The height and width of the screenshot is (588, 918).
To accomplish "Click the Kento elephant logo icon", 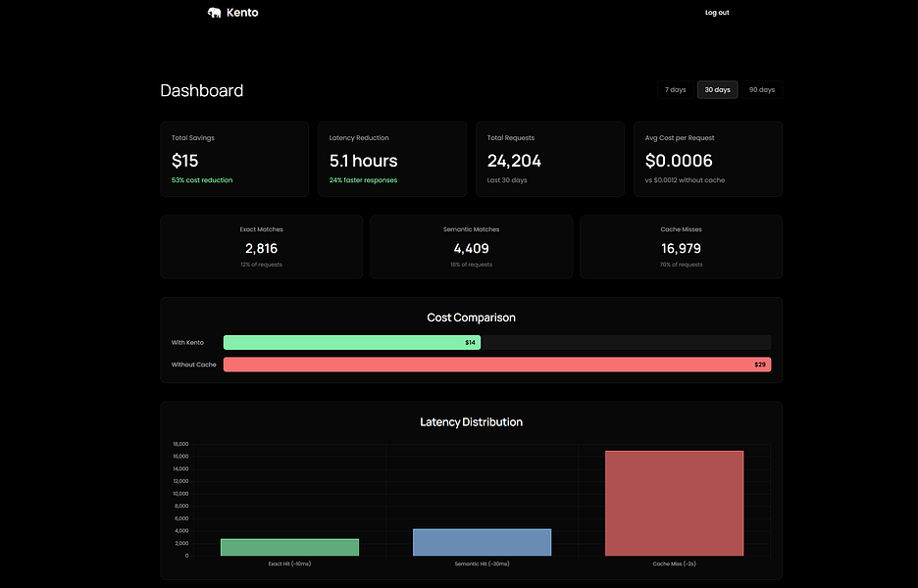I will tap(214, 13).
